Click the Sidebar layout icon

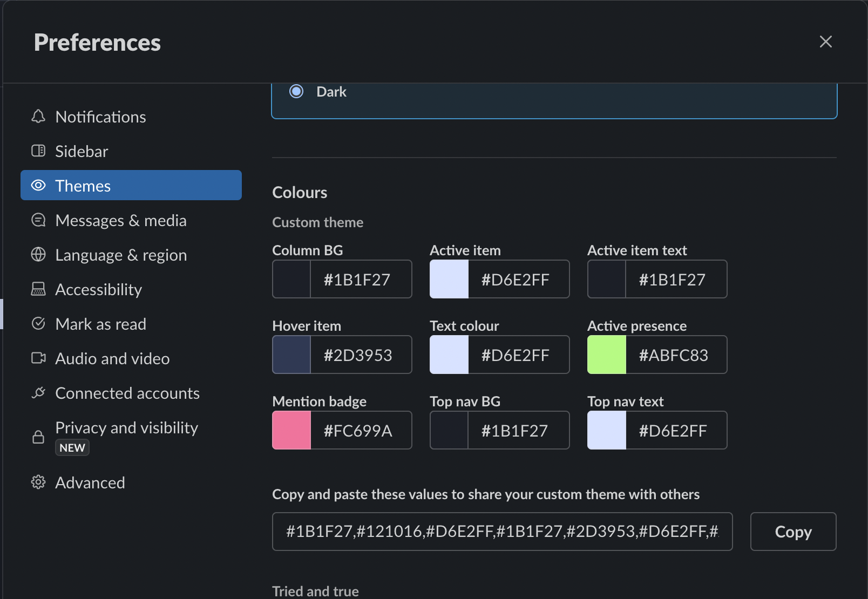pos(38,151)
